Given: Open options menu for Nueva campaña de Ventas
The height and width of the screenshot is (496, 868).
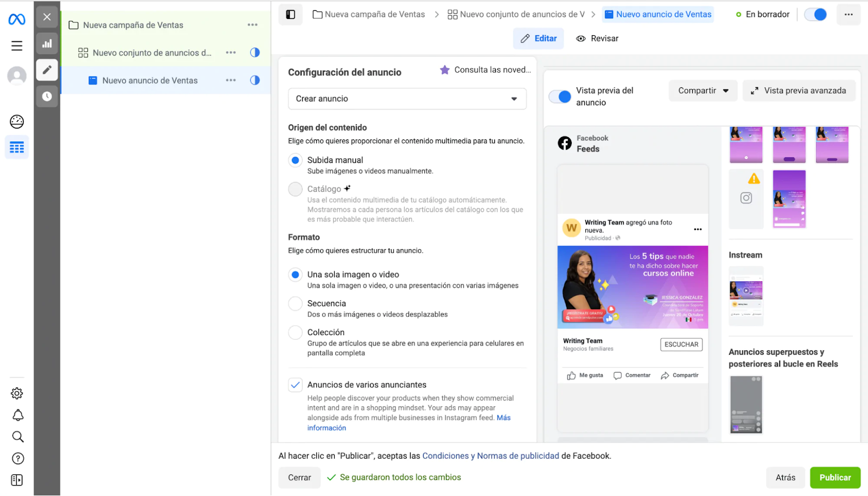Looking at the screenshot, I should click(252, 25).
